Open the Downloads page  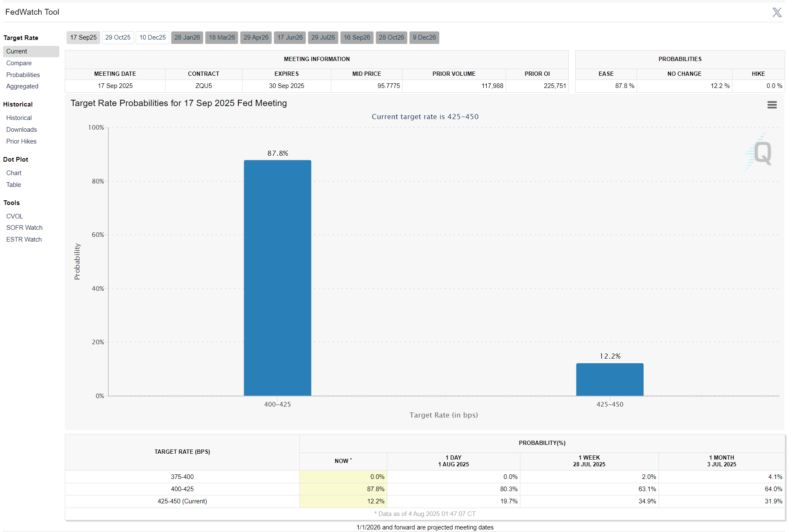point(21,130)
